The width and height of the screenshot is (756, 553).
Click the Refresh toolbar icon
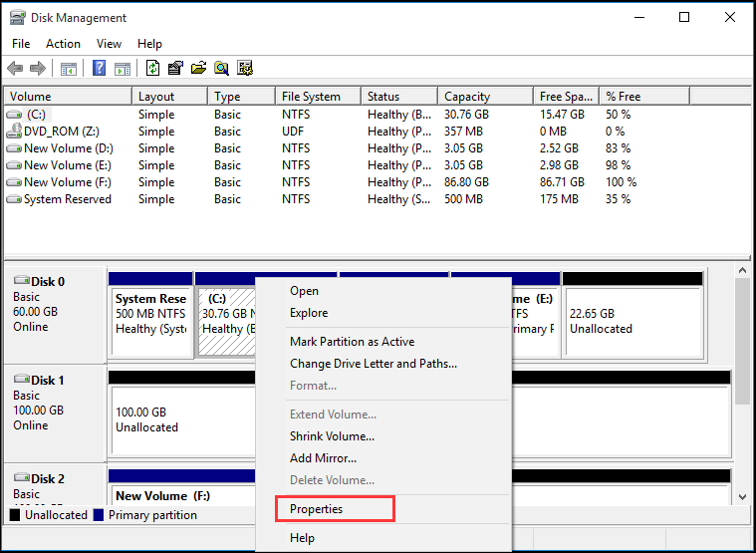click(152, 69)
